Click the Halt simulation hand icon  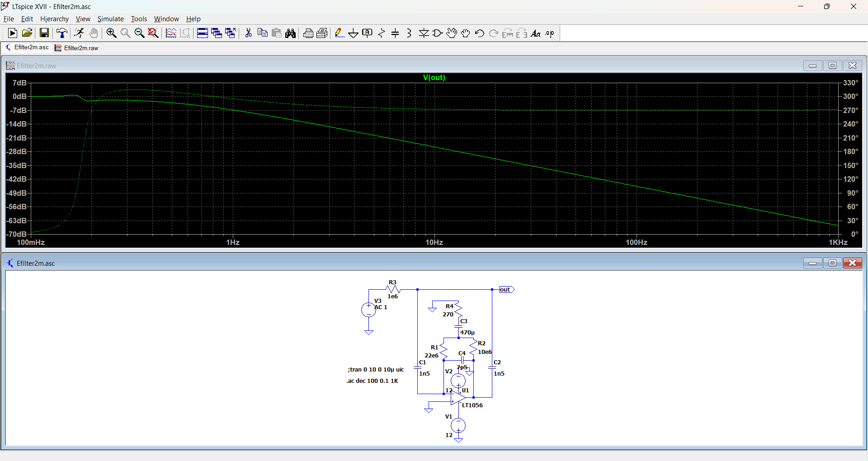(94, 33)
